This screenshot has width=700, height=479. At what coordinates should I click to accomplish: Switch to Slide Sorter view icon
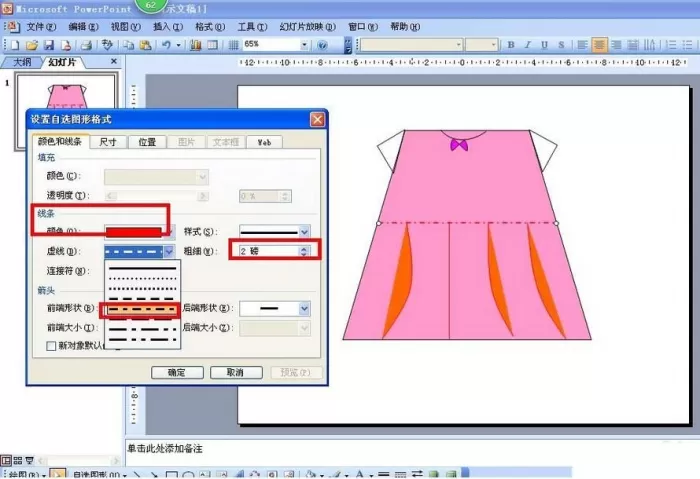18,460
